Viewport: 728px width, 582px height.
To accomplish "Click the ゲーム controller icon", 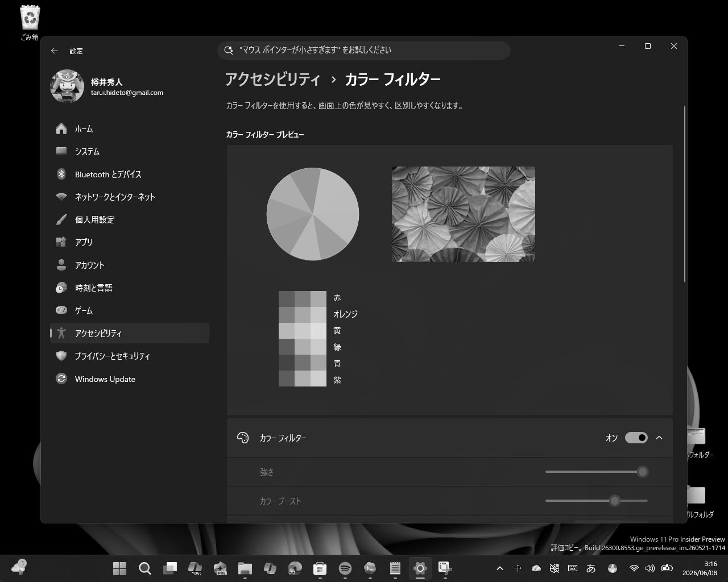I will pyautogui.click(x=61, y=310).
